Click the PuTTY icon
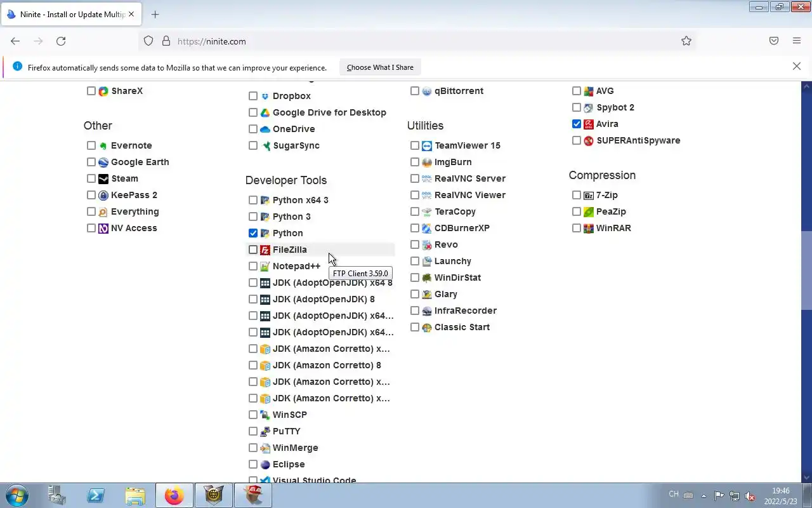Viewport: 812px width, 508px height. click(265, 431)
